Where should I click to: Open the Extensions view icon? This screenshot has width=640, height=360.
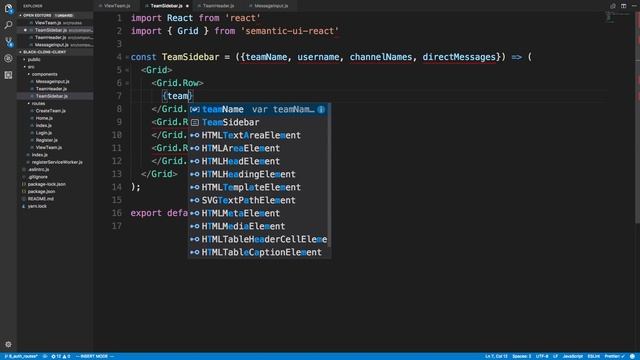pyautogui.click(x=8, y=75)
